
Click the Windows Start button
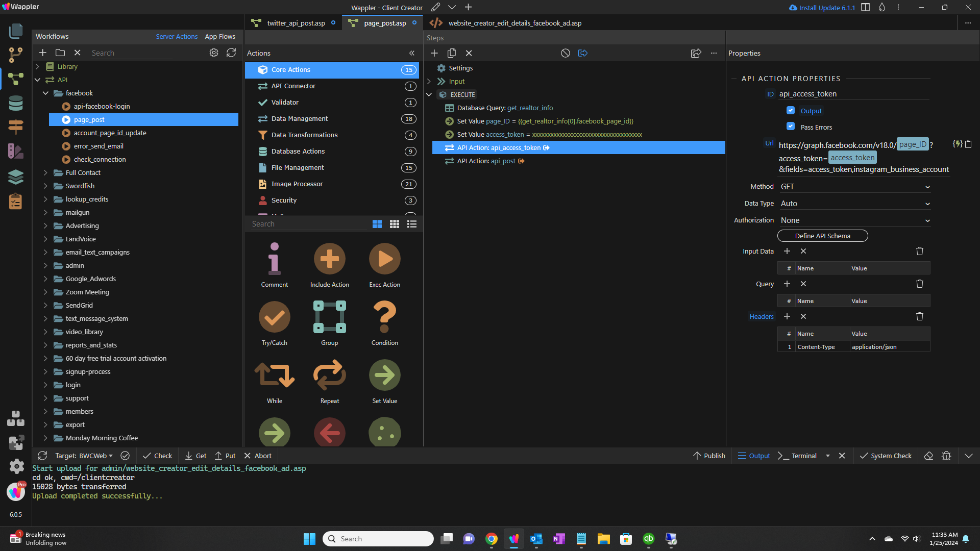click(309, 539)
